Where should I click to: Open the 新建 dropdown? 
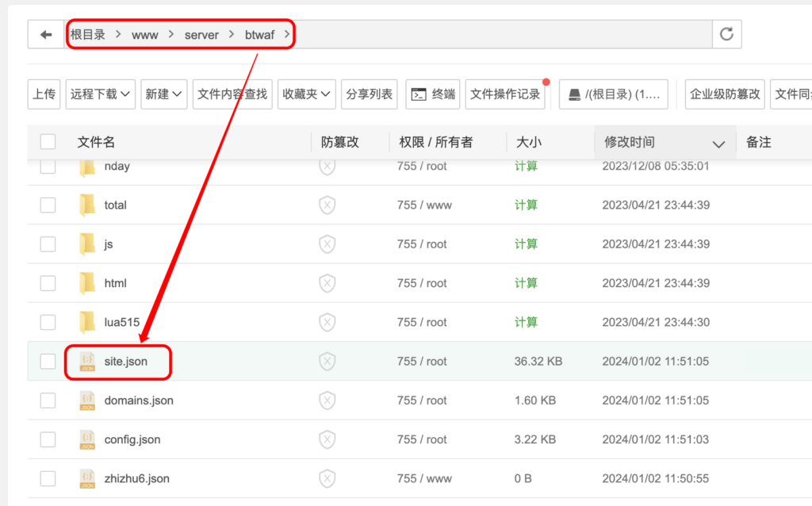click(x=163, y=94)
